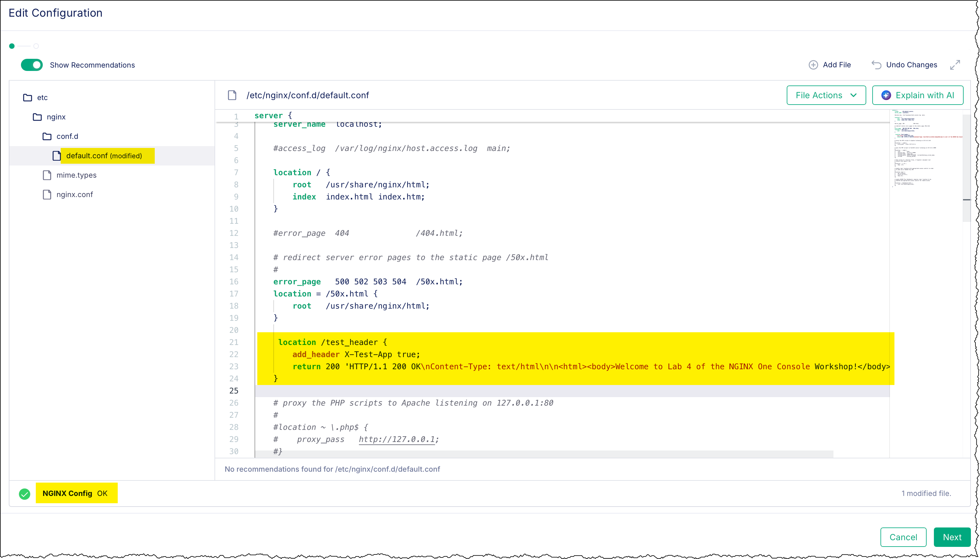
Task: Disable the Show Recommendations toggle
Action: [x=32, y=65]
